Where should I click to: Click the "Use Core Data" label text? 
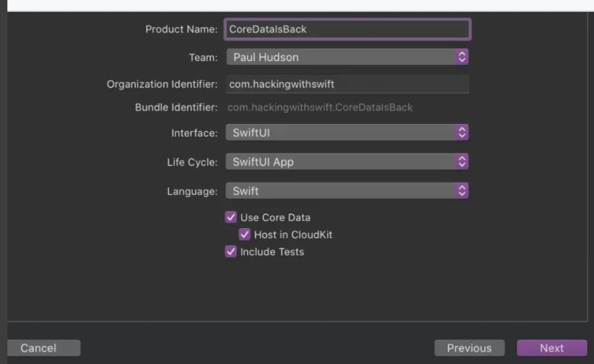point(275,217)
